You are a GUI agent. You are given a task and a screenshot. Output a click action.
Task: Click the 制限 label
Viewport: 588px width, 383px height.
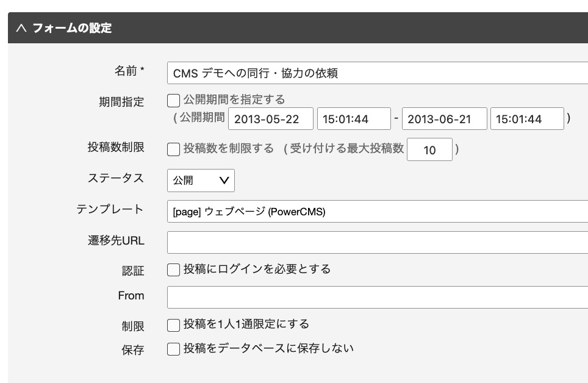pyautogui.click(x=133, y=326)
